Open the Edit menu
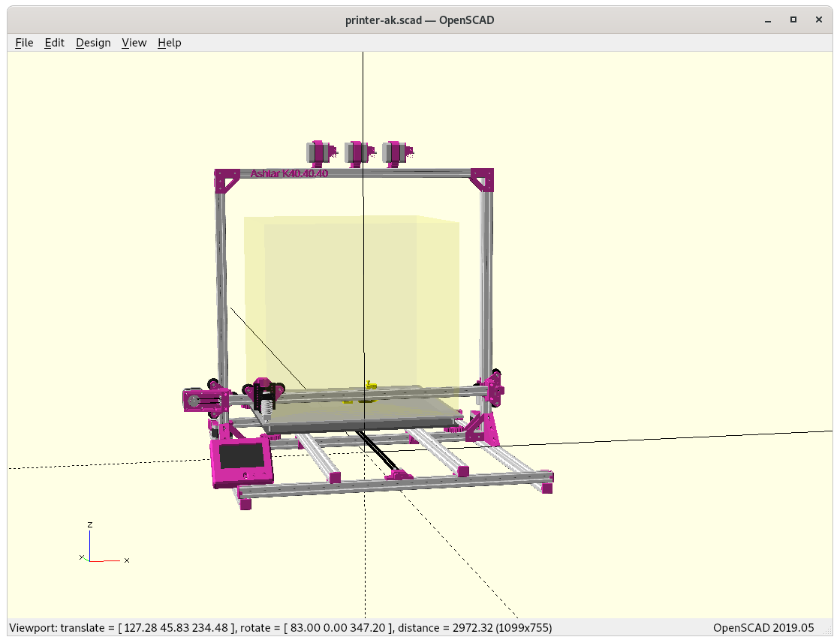This screenshot has height=643, width=840. tap(55, 43)
